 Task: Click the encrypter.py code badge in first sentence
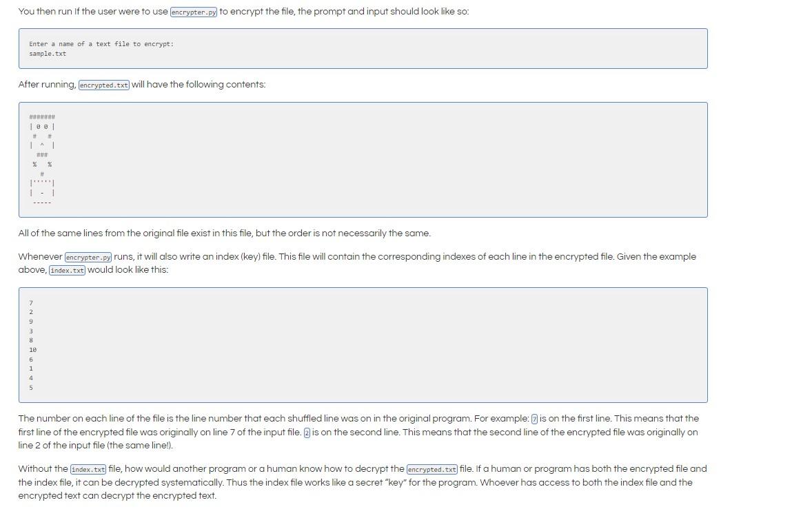[193, 12]
